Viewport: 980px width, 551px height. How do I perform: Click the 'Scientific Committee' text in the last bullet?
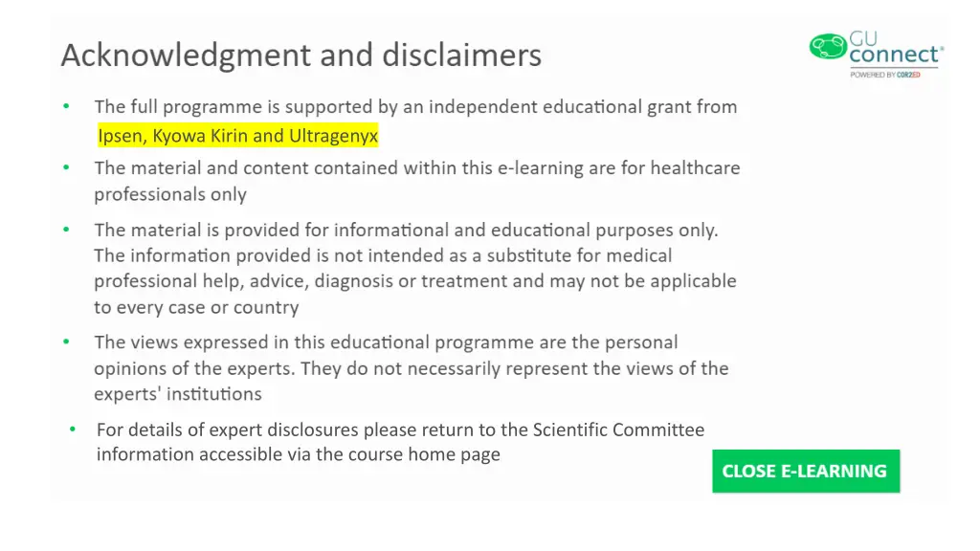coord(619,430)
